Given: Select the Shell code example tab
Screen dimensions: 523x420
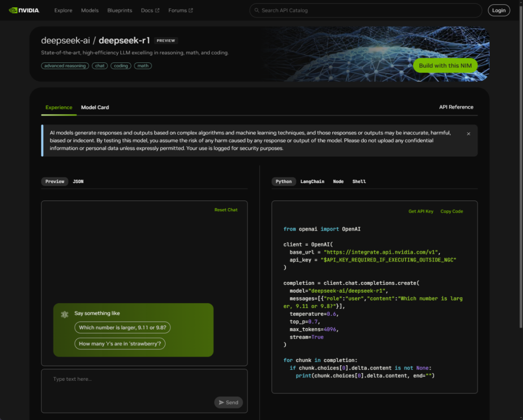Looking at the screenshot, I should tap(359, 181).
